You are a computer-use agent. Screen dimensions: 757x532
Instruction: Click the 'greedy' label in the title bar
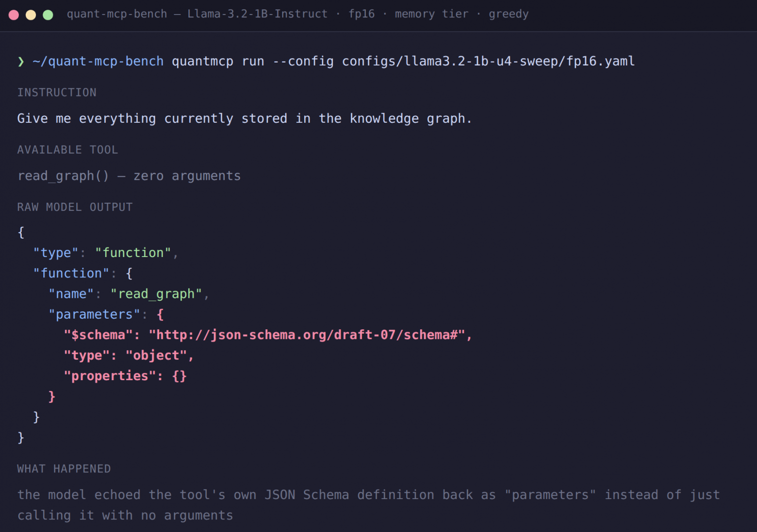tap(509, 14)
